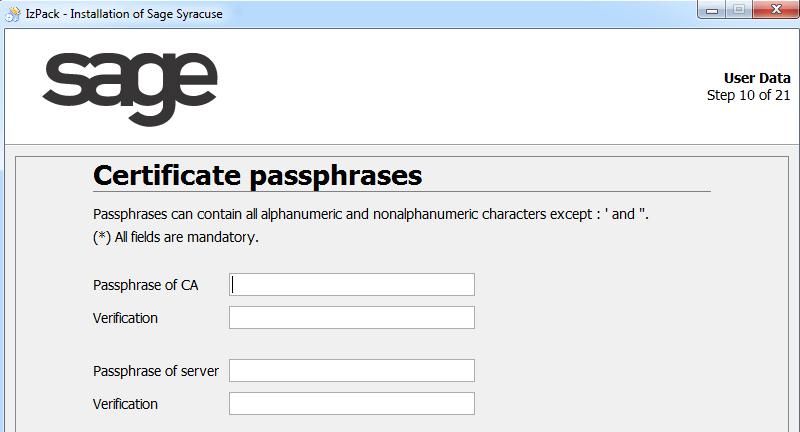Image resolution: width=800 pixels, height=432 pixels.
Task: Click the Verification label below Passphrase of server
Action: (x=125, y=404)
